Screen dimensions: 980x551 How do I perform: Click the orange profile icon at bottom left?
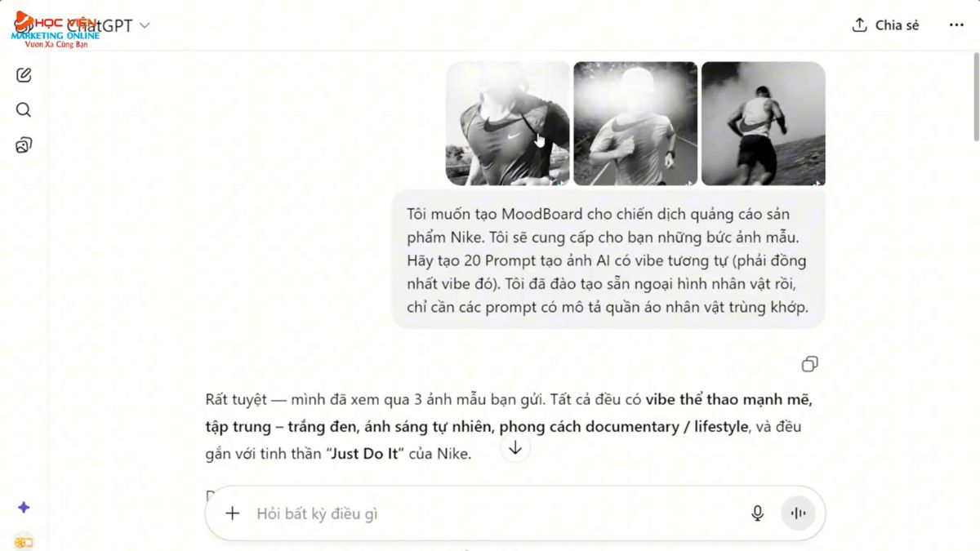click(23, 542)
